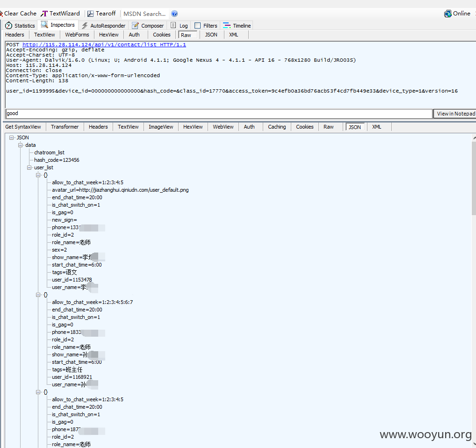Open the Timeline tab
The image size is (476, 448).
tap(237, 26)
